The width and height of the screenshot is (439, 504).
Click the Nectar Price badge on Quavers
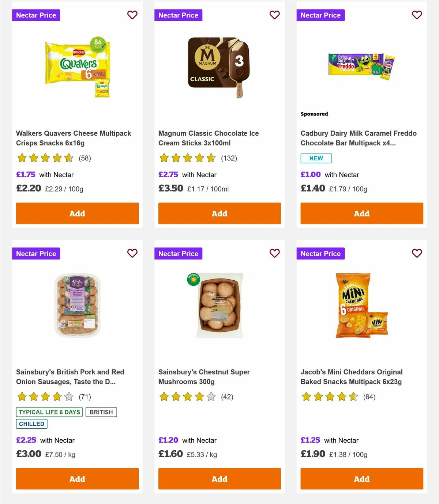point(36,15)
